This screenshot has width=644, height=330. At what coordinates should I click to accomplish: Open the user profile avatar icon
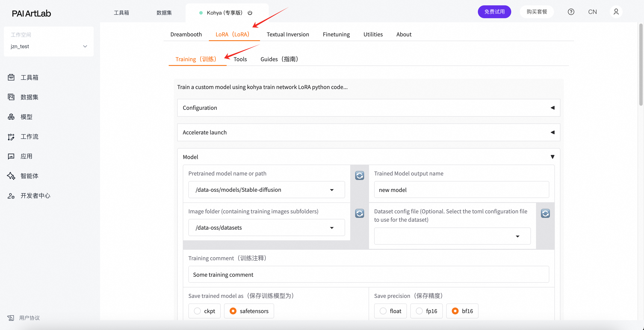tap(616, 12)
